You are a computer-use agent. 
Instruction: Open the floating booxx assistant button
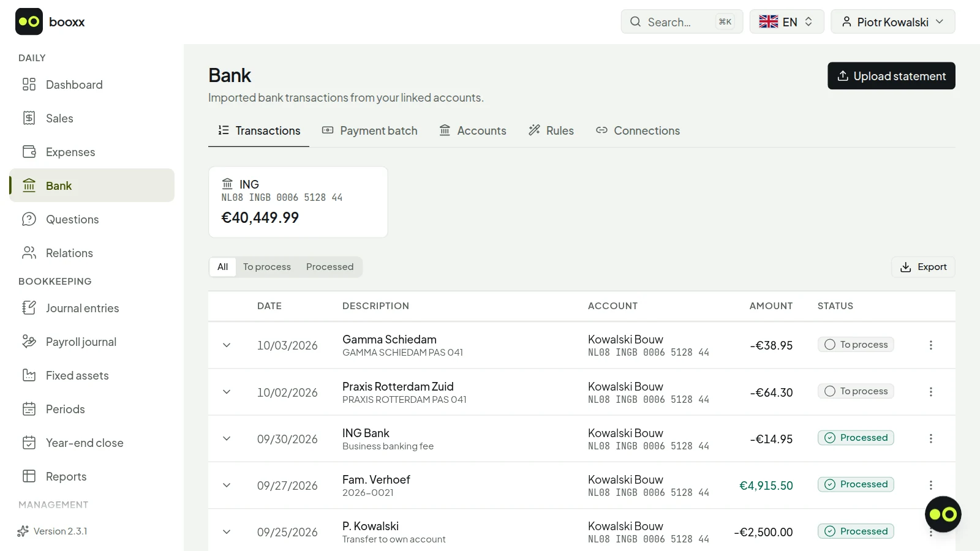pos(943,514)
